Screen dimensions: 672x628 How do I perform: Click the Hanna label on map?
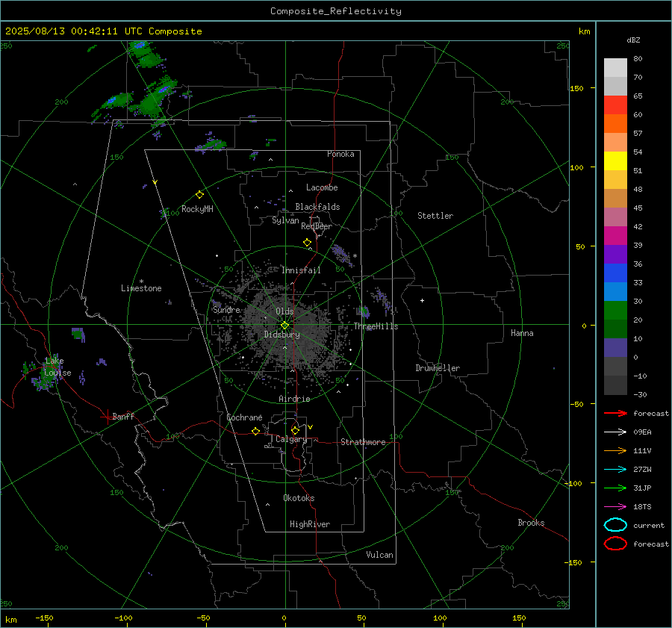pos(522,333)
